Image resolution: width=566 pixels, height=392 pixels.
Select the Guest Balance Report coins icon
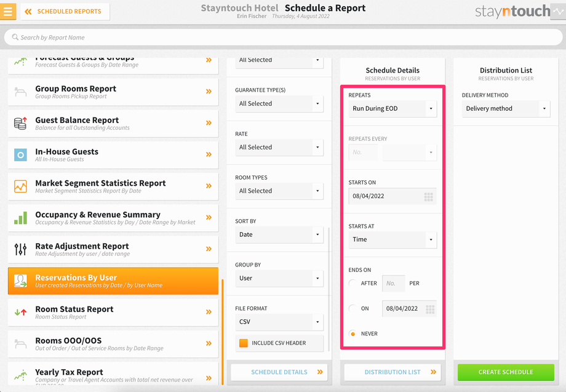point(20,123)
